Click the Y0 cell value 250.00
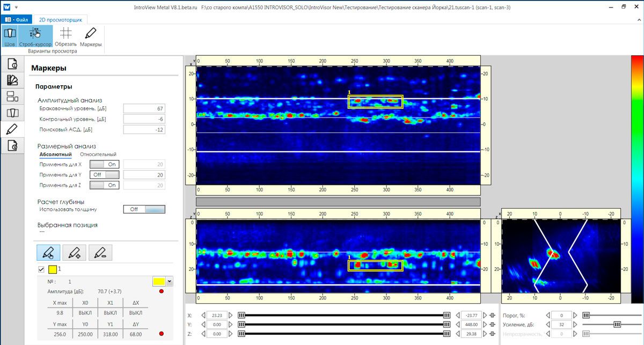Viewport: 644px width, 345px height. pyautogui.click(x=85, y=334)
